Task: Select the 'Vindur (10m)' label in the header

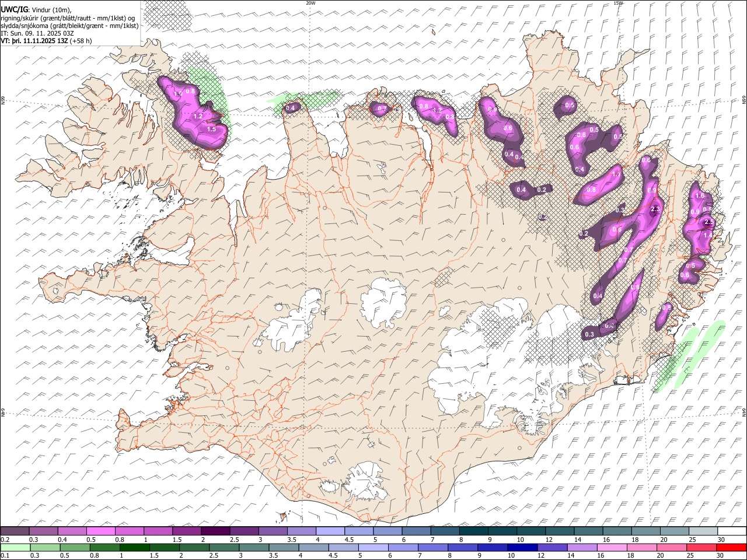Action: pos(50,10)
